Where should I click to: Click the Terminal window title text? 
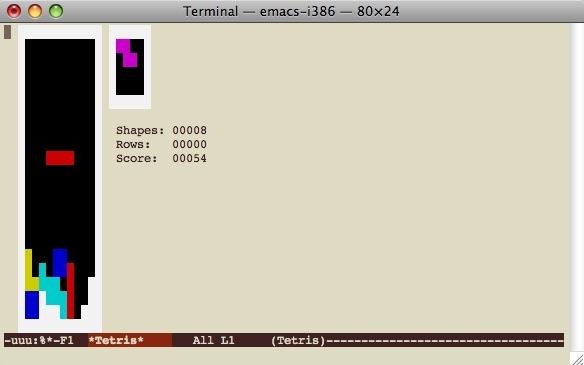291,11
